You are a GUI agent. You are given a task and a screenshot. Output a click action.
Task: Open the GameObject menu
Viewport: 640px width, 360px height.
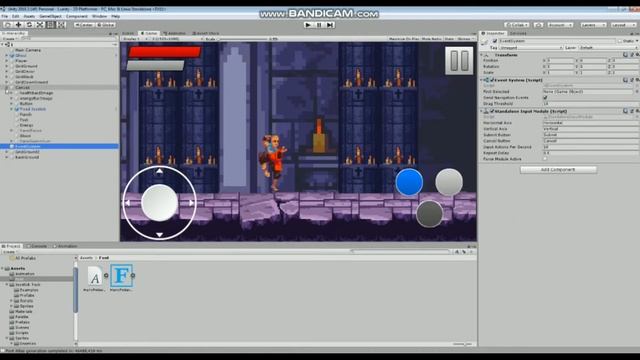(x=51, y=16)
